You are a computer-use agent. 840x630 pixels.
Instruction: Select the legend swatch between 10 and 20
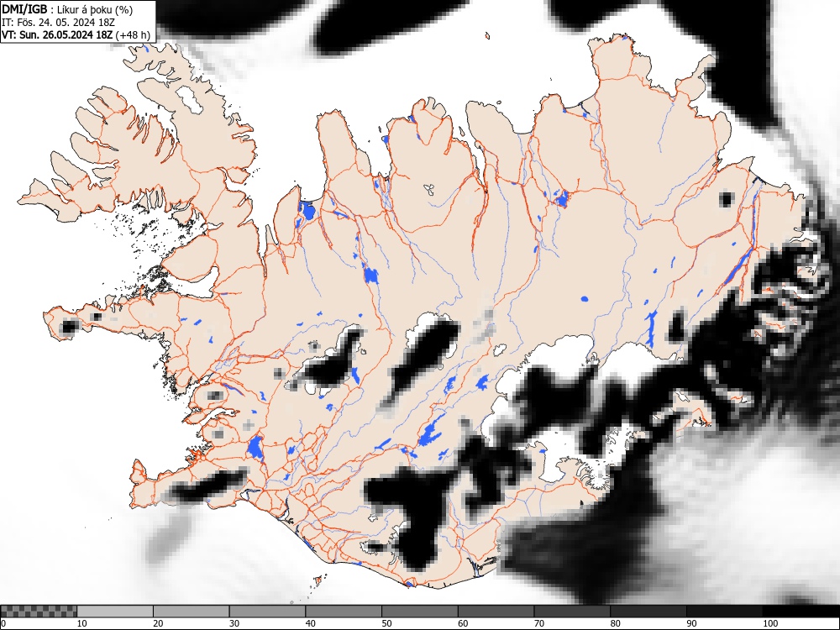(x=114, y=612)
